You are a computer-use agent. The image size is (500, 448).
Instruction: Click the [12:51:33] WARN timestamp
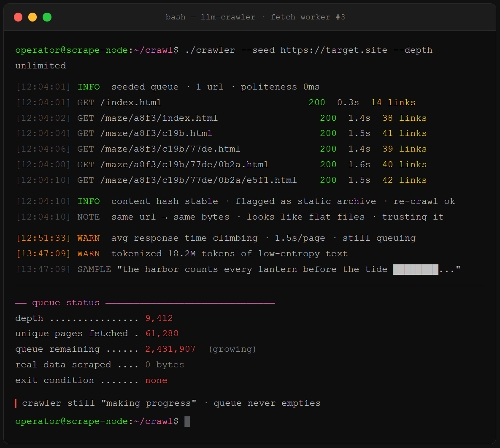click(43, 238)
